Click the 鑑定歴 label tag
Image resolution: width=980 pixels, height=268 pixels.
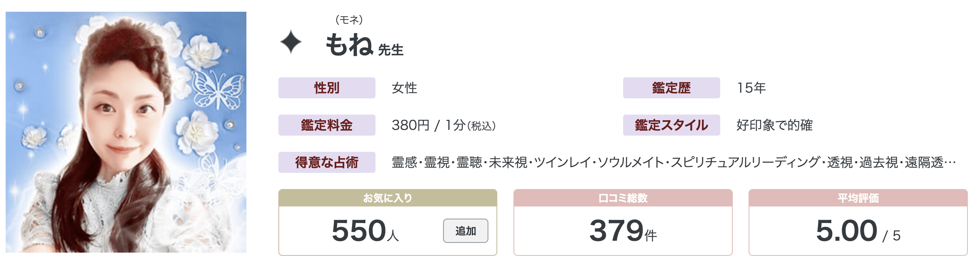click(x=671, y=88)
